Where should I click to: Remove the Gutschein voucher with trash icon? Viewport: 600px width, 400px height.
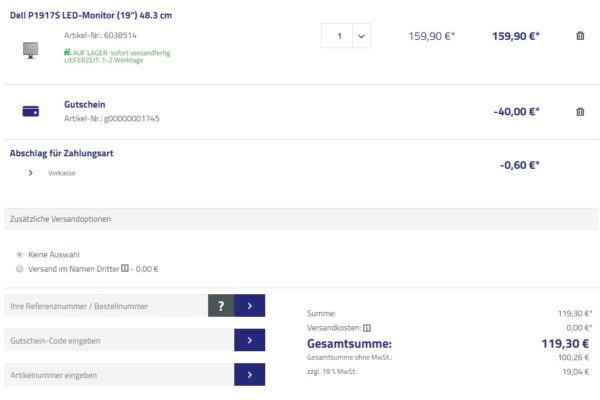(580, 111)
